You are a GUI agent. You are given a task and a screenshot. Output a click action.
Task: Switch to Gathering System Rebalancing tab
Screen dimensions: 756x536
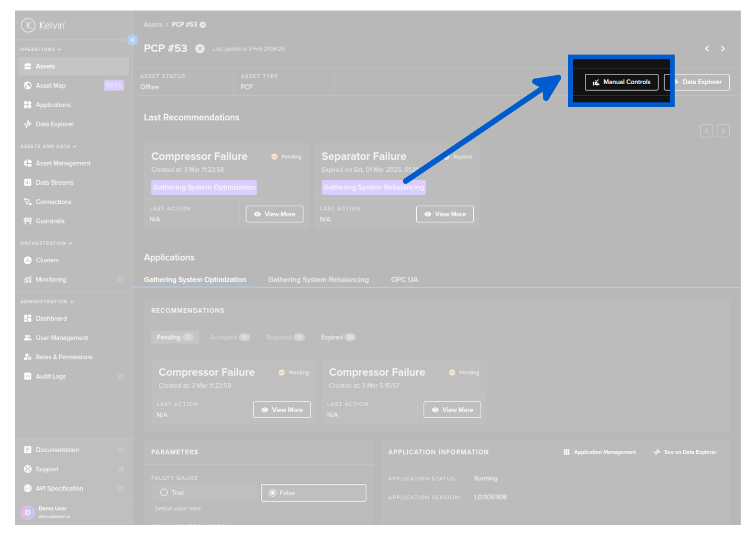tap(318, 279)
